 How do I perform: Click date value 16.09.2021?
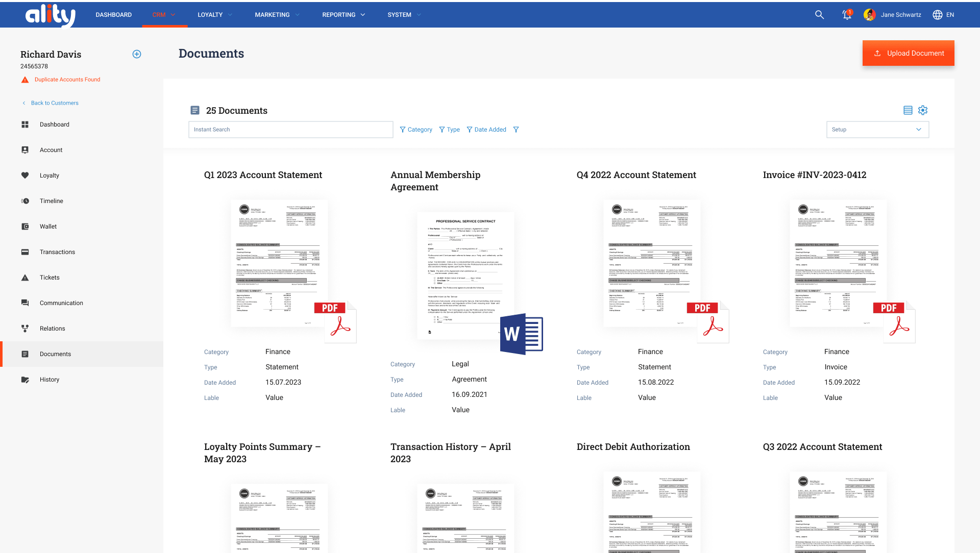(x=470, y=395)
